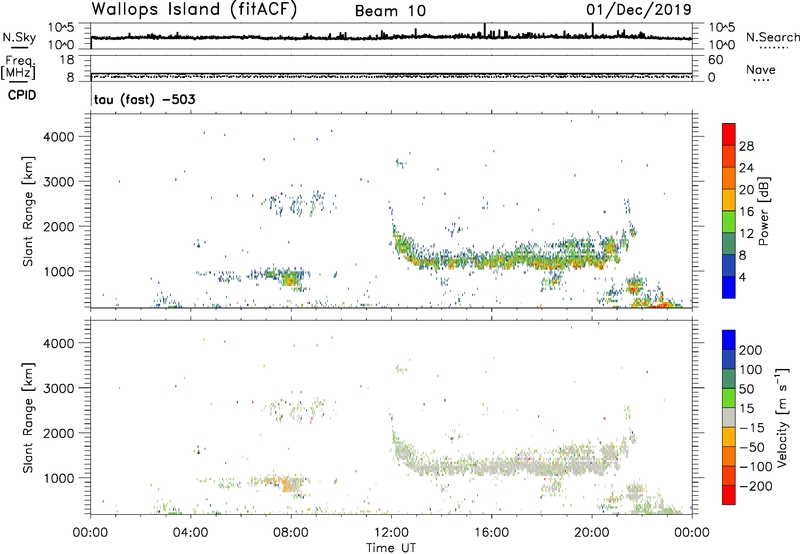Select the "28" label on Power colorbar
This screenshot has width=800, height=554.
tap(746, 146)
